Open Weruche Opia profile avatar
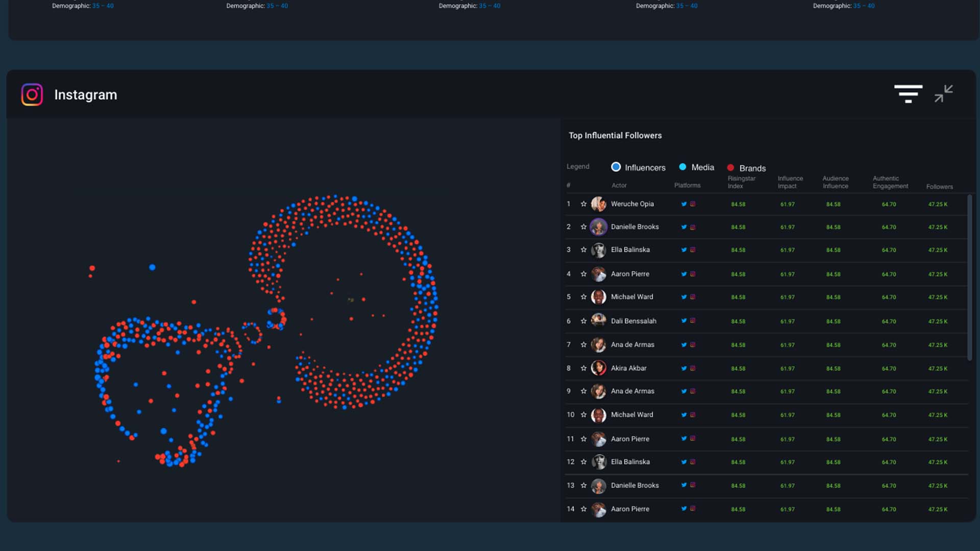This screenshot has width=980, height=551. (598, 204)
